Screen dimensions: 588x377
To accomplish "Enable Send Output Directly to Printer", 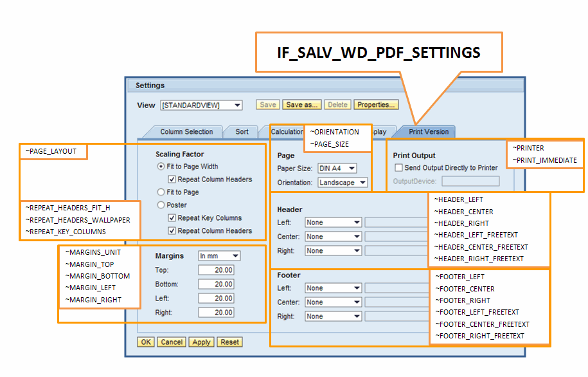I will 399,168.
